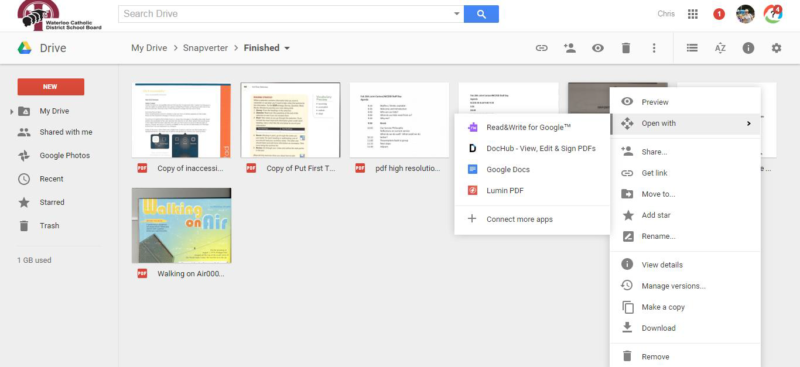Viewport: 800px width, 367px height.
Task: Select pdf high resolutio... file thumbnail
Action: (399, 120)
